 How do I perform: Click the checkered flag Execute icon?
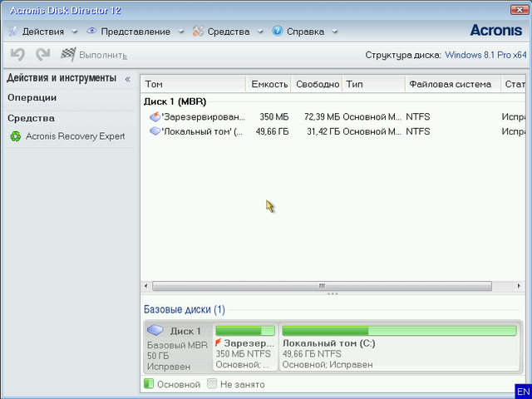pos(68,54)
